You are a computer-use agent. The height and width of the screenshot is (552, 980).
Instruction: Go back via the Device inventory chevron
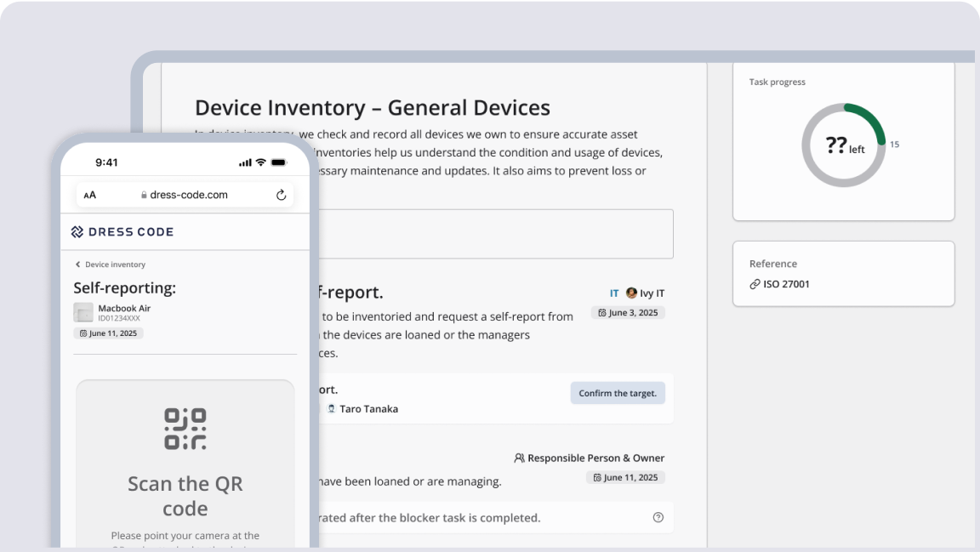point(77,265)
